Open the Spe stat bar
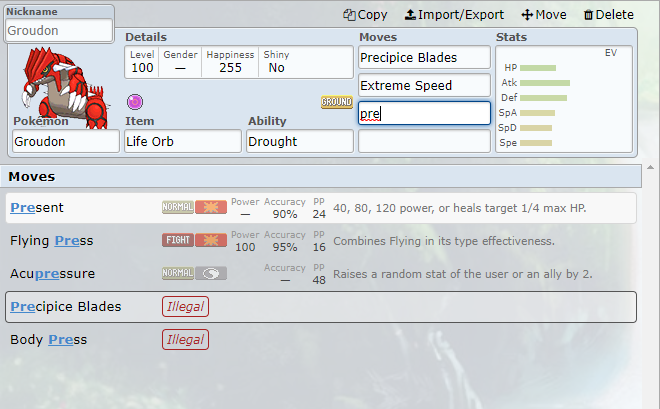Screen dimensions: 660x409 point(536,143)
